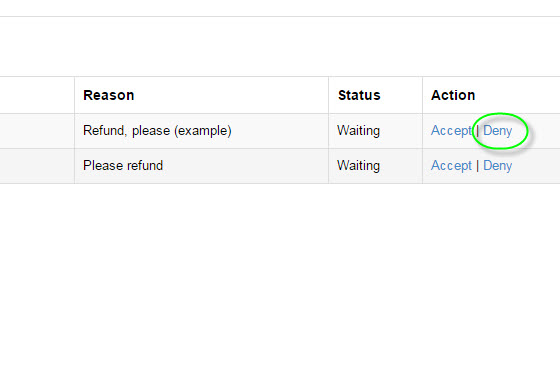Click pipe separator in example refund row

pyautogui.click(x=477, y=131)
